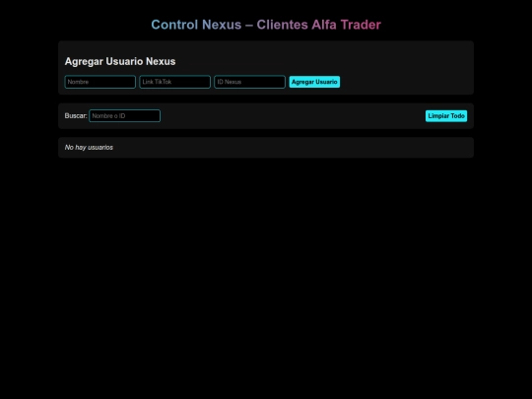Click the 'Control Nexus – Clientes Alfa Trader' title
This screenshot has width=532, height=399.
tap(266, 25)
